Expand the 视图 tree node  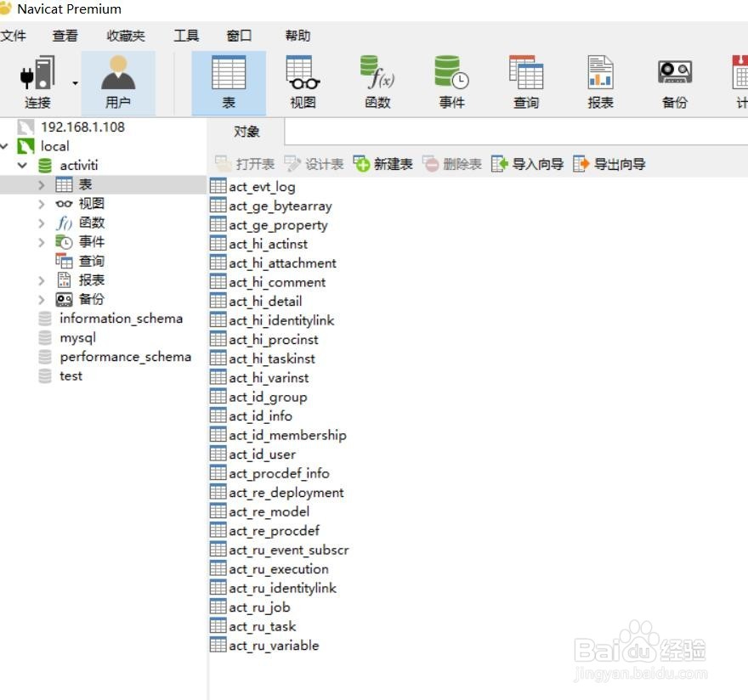(x=42, y=204)
